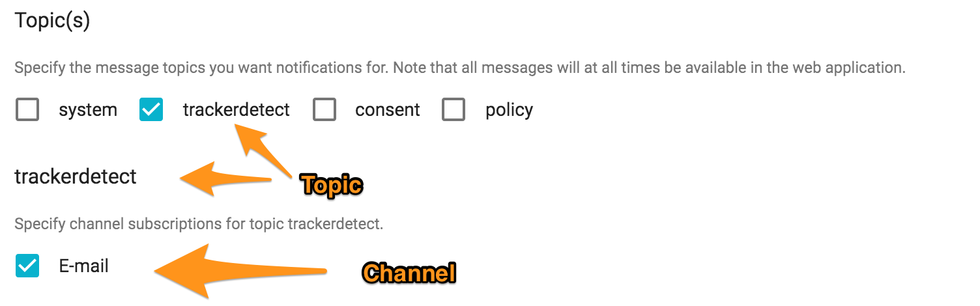Check the policy topic checkbox

[x=454, y=110]
